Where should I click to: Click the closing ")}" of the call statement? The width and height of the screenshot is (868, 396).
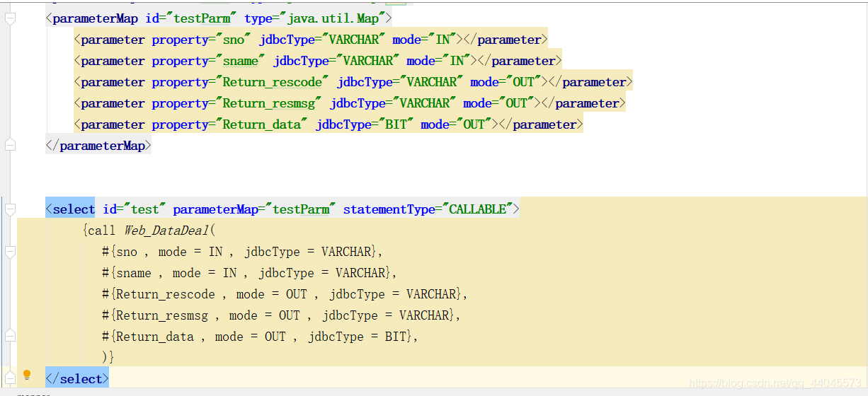click(108, 357)
